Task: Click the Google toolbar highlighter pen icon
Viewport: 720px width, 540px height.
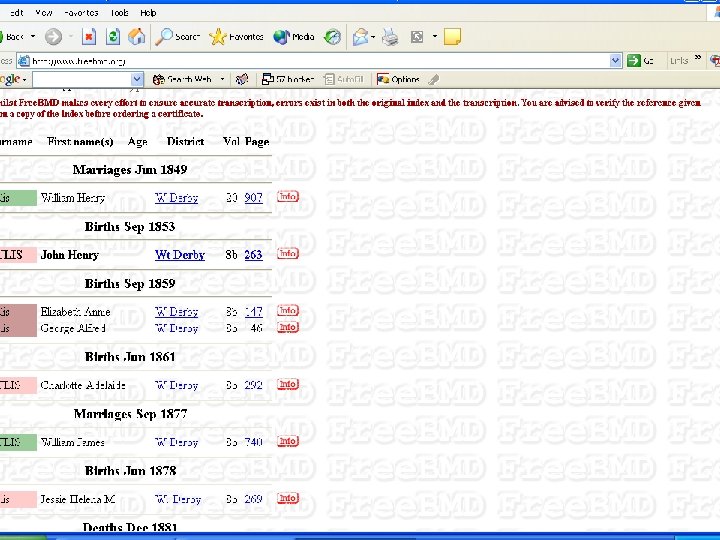Action: 433,79
